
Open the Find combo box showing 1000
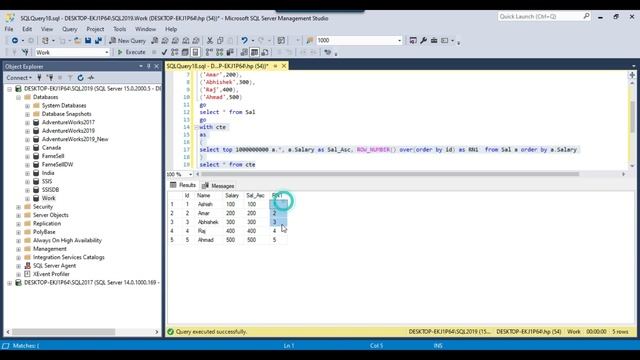coord(399,40)
